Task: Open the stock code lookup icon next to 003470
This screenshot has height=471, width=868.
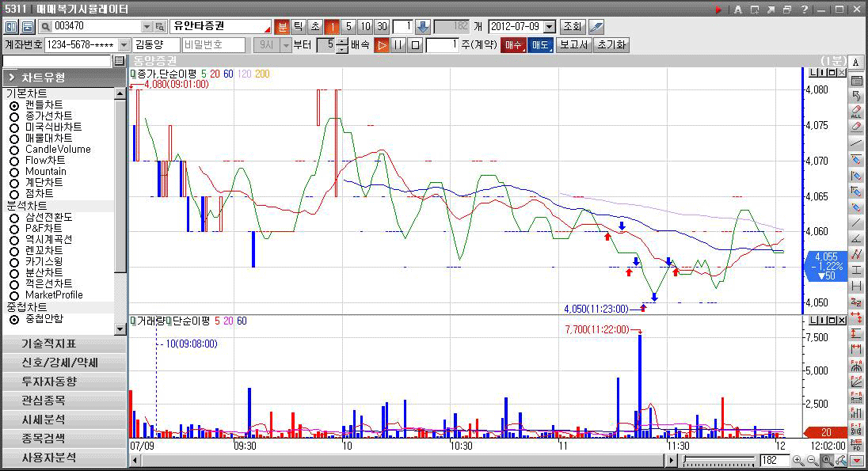Action: tap(159, 27)
